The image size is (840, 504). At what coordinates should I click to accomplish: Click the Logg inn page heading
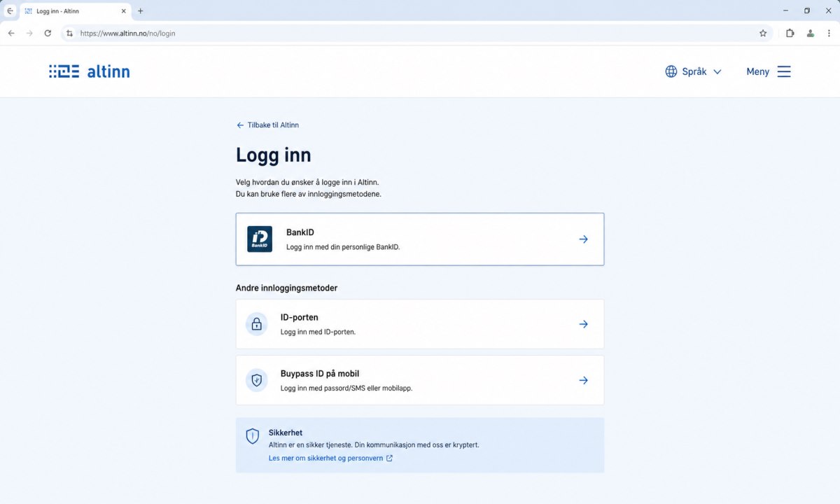pos(274,155)
